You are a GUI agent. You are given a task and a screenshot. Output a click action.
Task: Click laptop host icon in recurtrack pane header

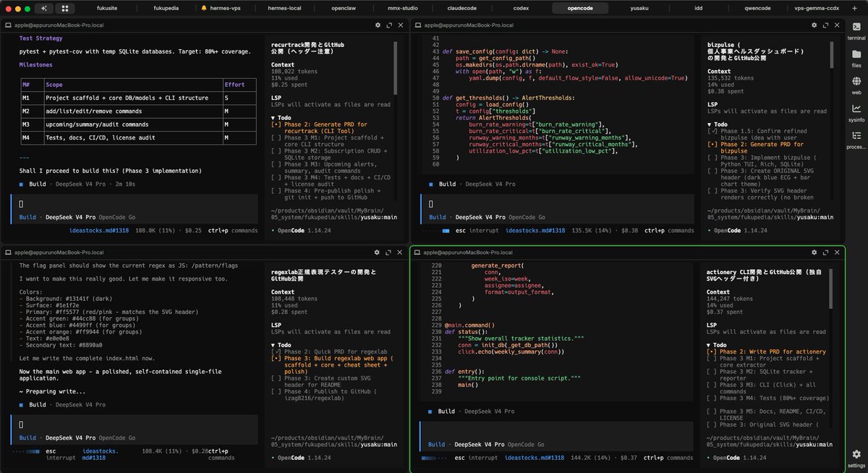(x=9, y=25)
